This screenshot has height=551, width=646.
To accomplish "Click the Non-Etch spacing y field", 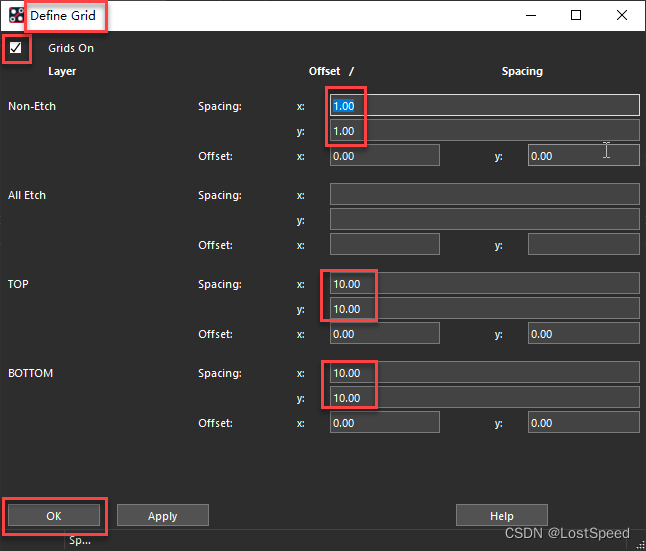I will 484,131.
